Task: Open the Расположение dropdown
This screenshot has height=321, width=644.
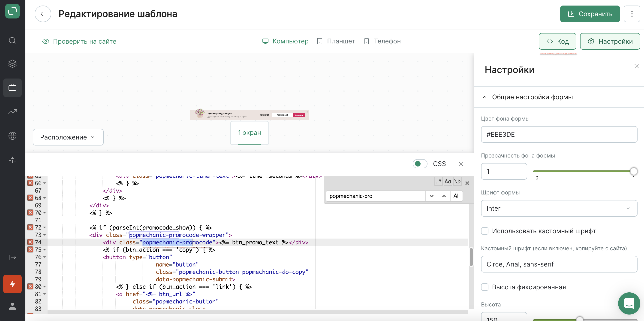Action: coord(68,137)
